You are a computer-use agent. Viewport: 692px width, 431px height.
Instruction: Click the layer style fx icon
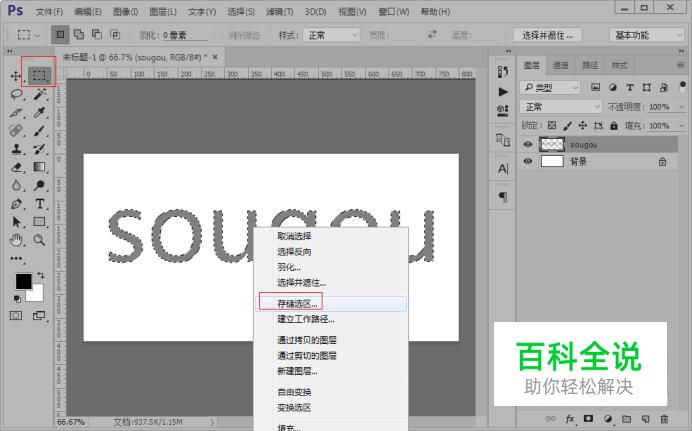point(570,419)
